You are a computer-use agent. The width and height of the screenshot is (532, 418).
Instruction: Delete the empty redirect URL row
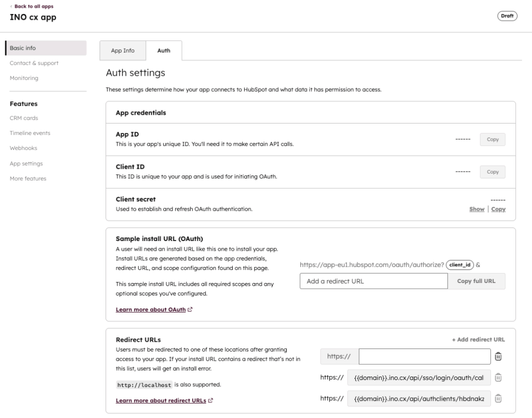pos(498,356)
